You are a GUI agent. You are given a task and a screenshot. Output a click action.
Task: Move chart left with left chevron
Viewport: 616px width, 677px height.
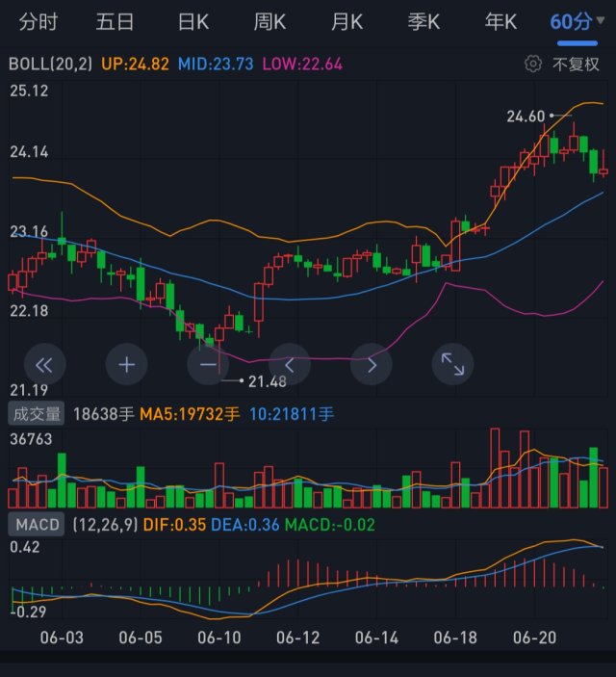[290, 365]
